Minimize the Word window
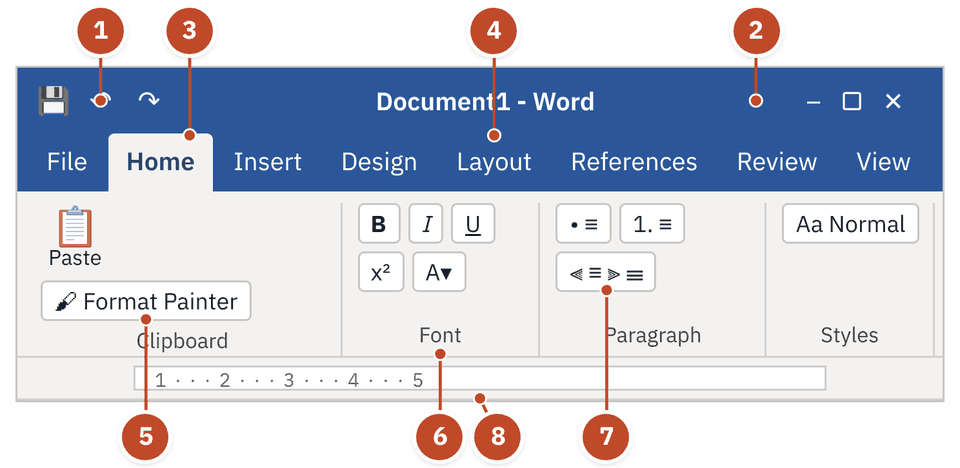Viewport: 960px width, 468px height. pos(813,101)
